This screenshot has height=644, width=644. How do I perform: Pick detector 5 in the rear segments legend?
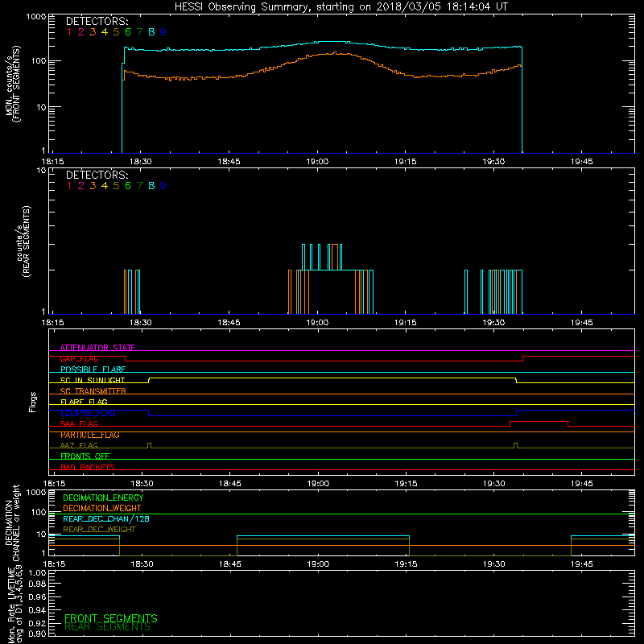(x=116, y=186)
